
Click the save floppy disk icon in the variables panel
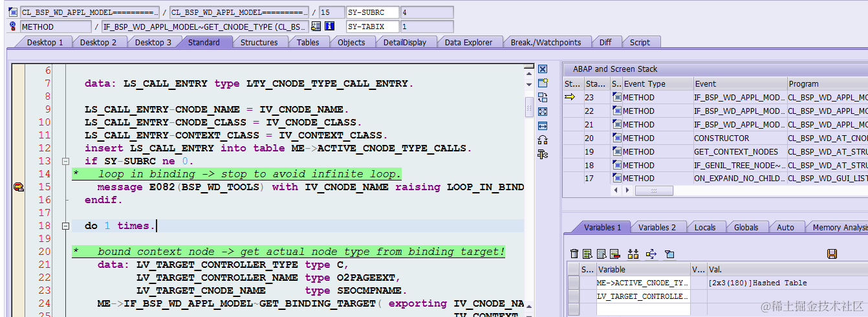pos(832,254)
